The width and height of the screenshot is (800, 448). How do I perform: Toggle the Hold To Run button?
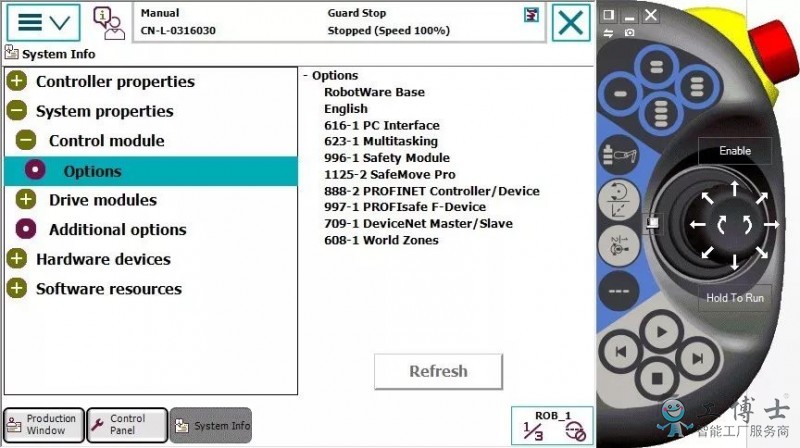735,297
